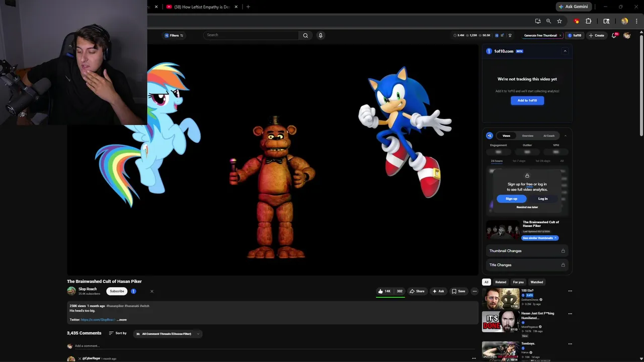Collapse the 1of10.com panel
Viewport: 644px width, 362px height.
[565, 51]
